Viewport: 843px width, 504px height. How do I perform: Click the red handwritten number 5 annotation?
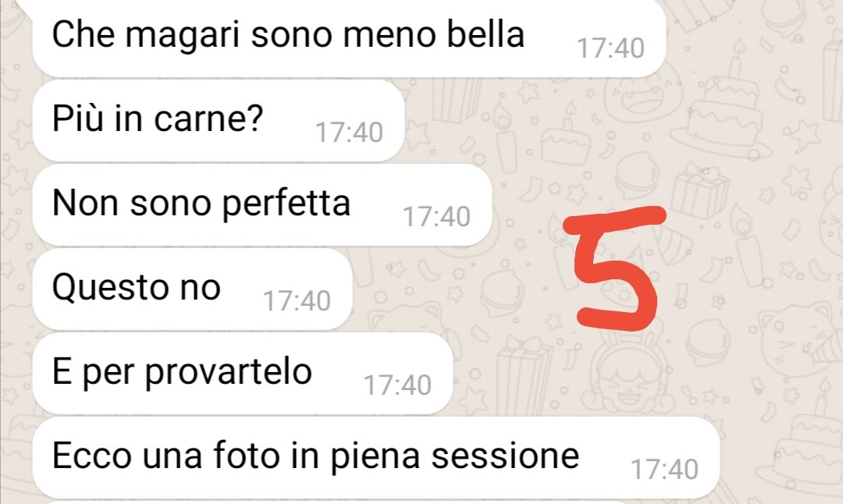coord(616,268)
